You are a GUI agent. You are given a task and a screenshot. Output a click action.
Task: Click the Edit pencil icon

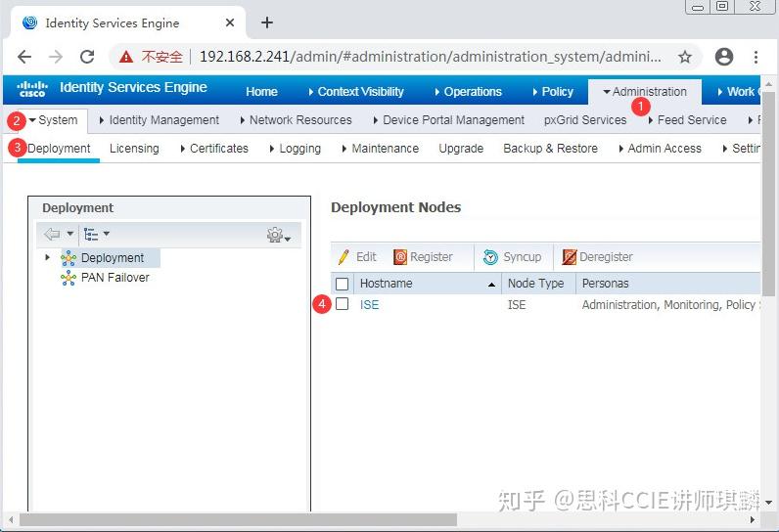(x=344, y=257)
